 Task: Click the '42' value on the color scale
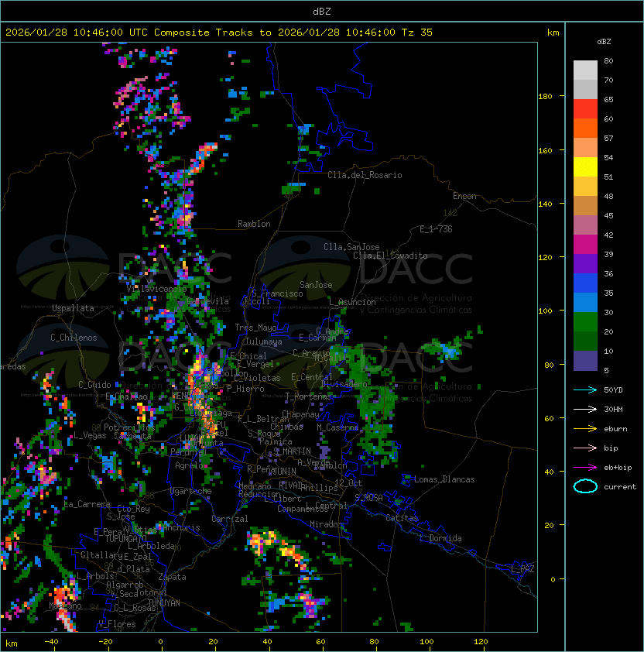pyautogui.click(x=608, y=235)
